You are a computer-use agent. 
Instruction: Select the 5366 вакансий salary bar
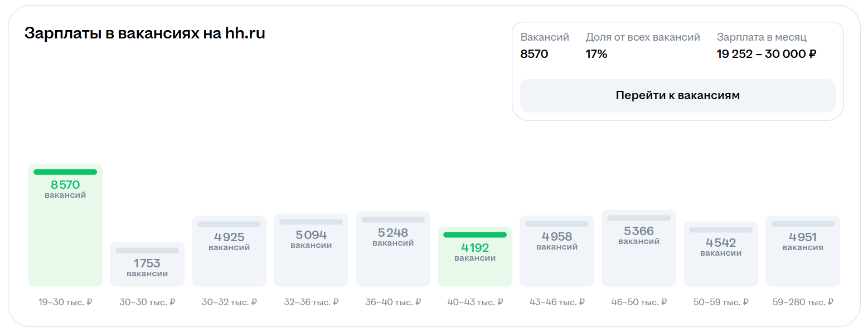point(639,248)
